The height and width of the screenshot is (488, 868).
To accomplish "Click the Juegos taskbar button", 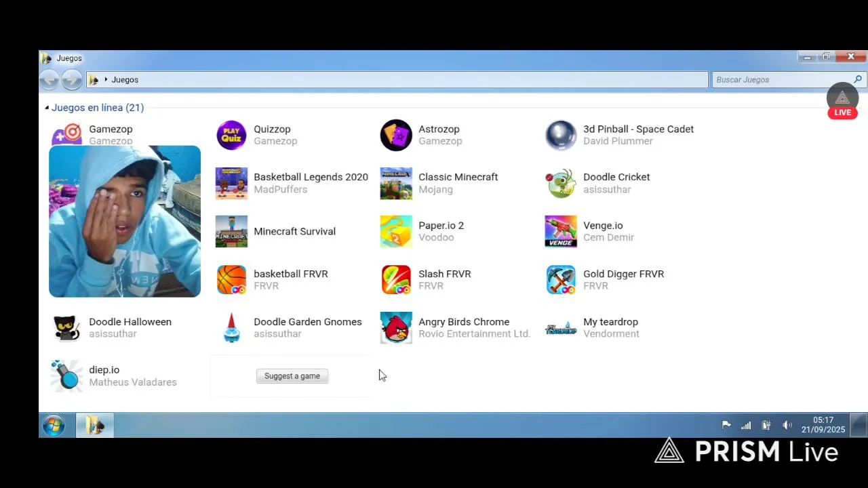I will point(95,426).
